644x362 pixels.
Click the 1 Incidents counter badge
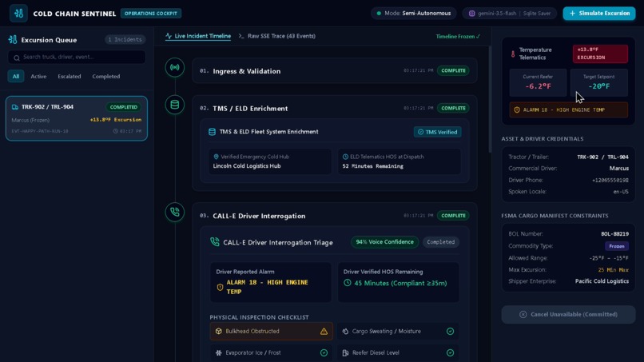point(125,39)
